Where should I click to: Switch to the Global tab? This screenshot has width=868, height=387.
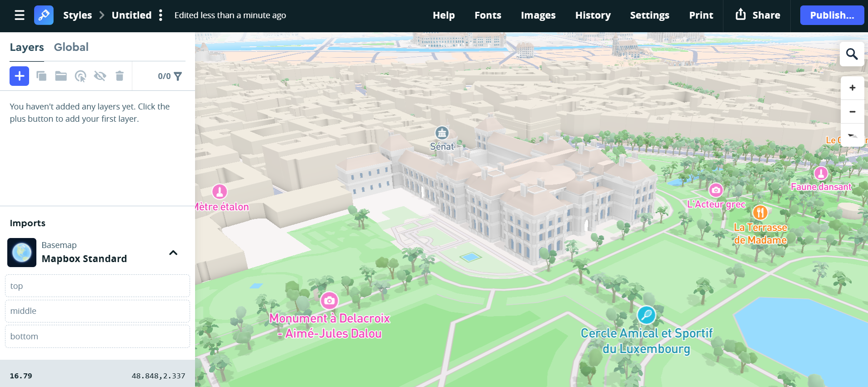pyautogui.click(x=71, y=47)
